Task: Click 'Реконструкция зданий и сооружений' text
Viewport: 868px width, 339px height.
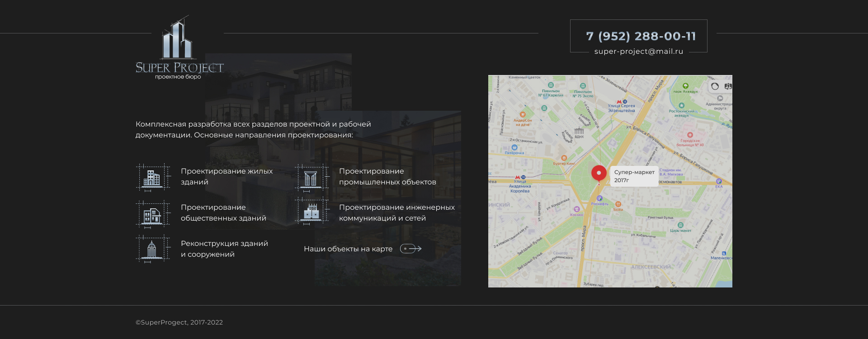Action: tap(224, 249)
